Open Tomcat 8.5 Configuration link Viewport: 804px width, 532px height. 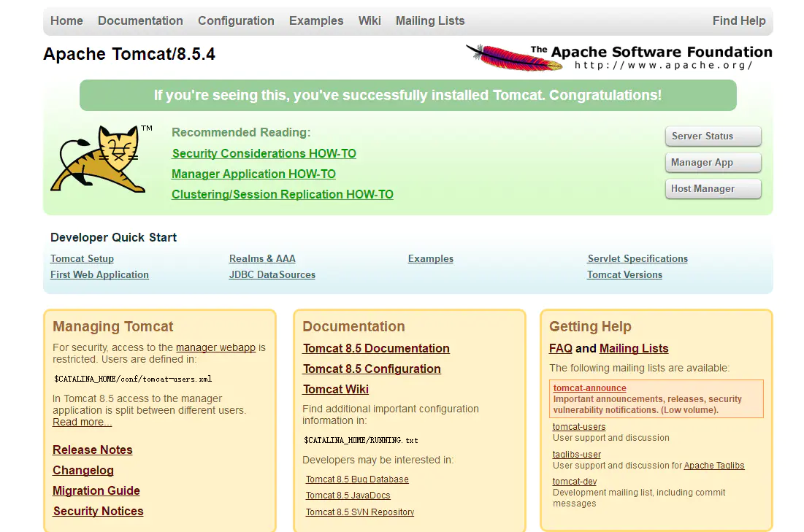[x=372, y=369]
